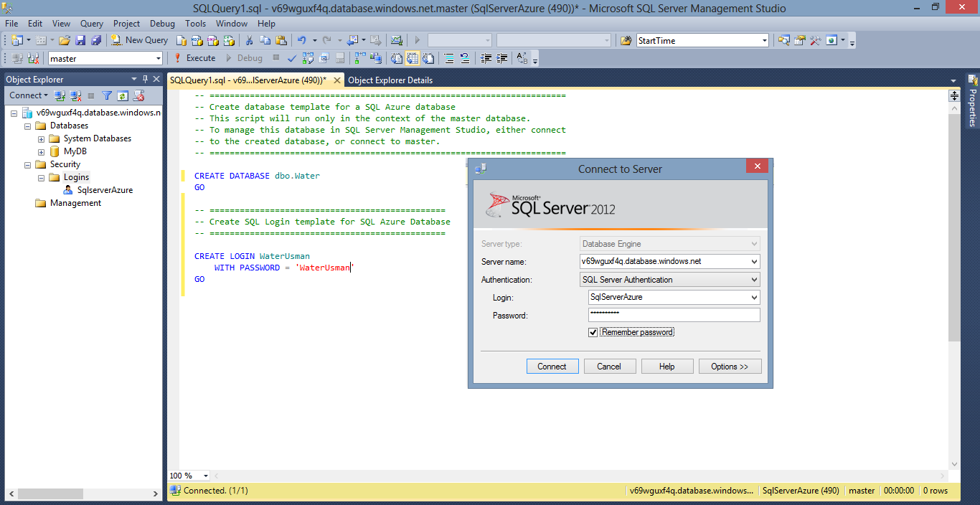The image size is (980, 505).
Task: Open the Properties Window toolbar icon
Action: point(799,40)
